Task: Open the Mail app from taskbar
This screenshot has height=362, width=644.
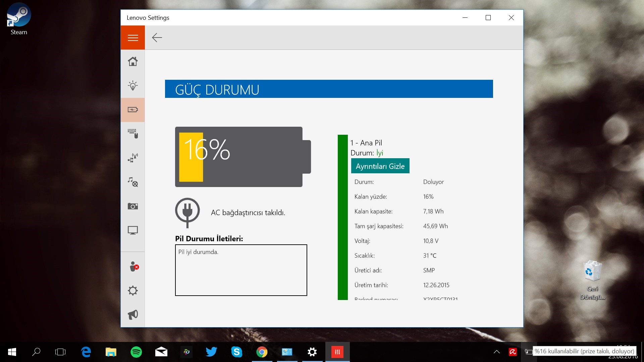Action: coord(161,352)
